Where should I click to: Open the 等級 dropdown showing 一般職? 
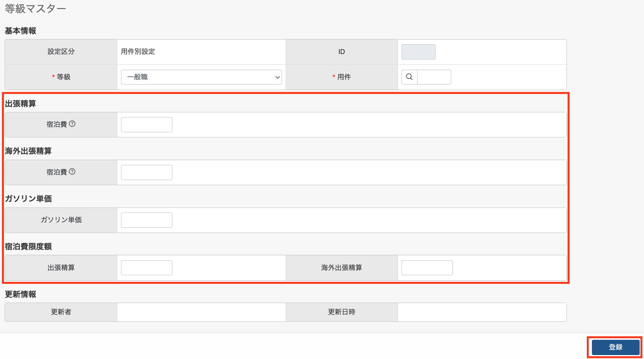tap(201, 77)
